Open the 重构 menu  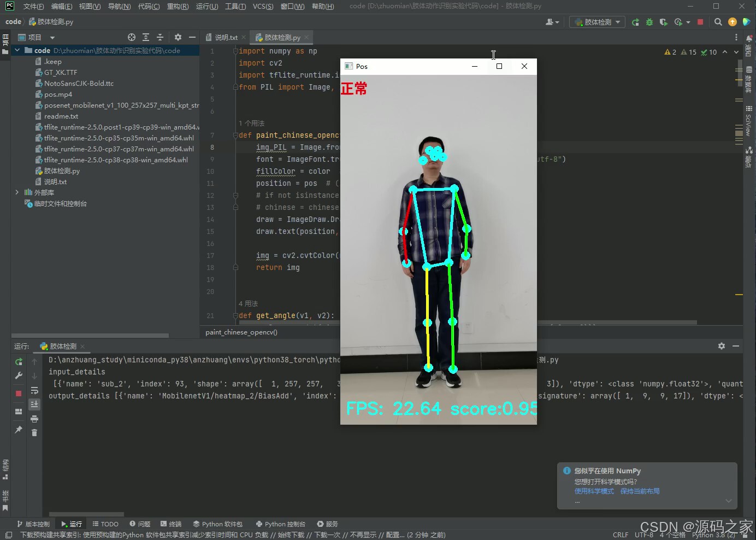(178, 7)
